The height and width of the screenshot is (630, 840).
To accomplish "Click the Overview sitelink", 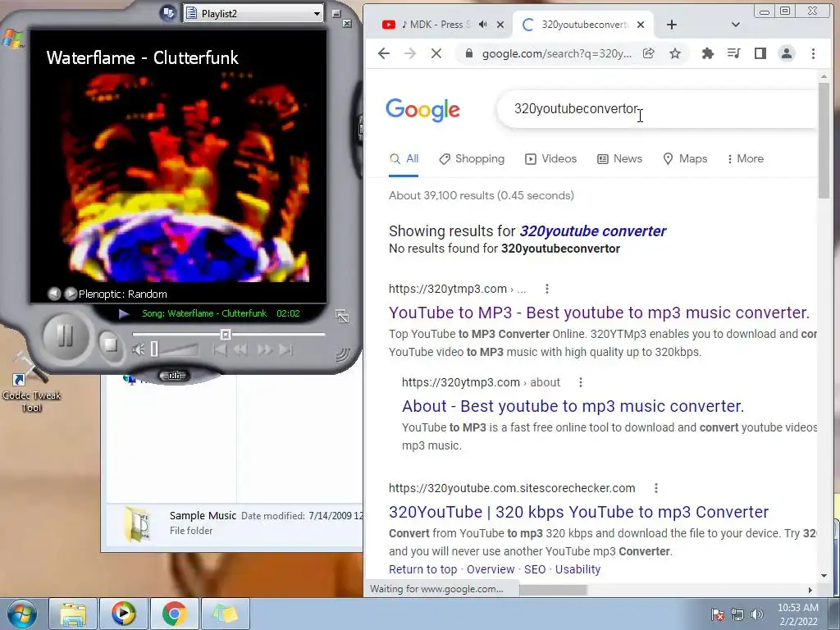I will tap(491, 569).
